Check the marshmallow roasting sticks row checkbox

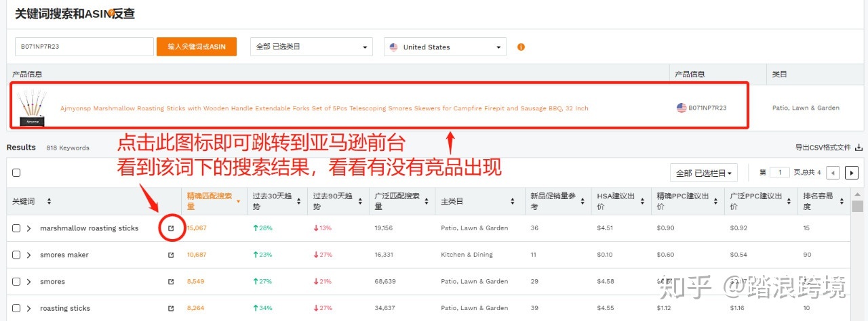16,228
